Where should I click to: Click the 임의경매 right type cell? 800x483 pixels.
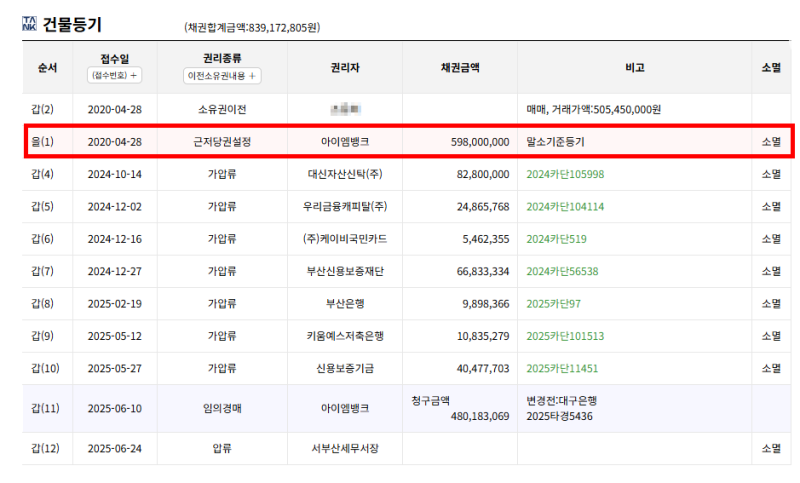(222, 409)
